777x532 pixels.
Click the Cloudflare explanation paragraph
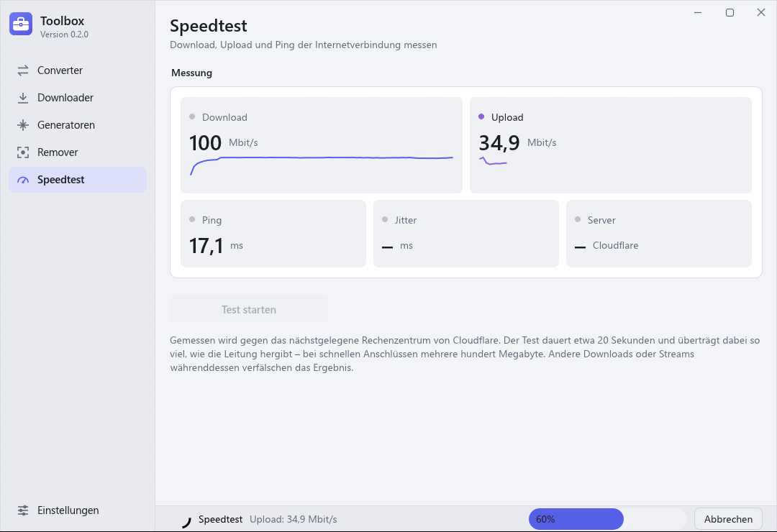pyautogui.click(x=465, y=354)
